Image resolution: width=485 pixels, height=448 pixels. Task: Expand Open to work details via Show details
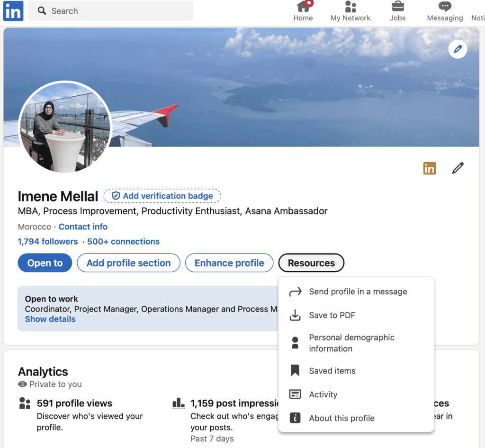[x=50, y=319]
